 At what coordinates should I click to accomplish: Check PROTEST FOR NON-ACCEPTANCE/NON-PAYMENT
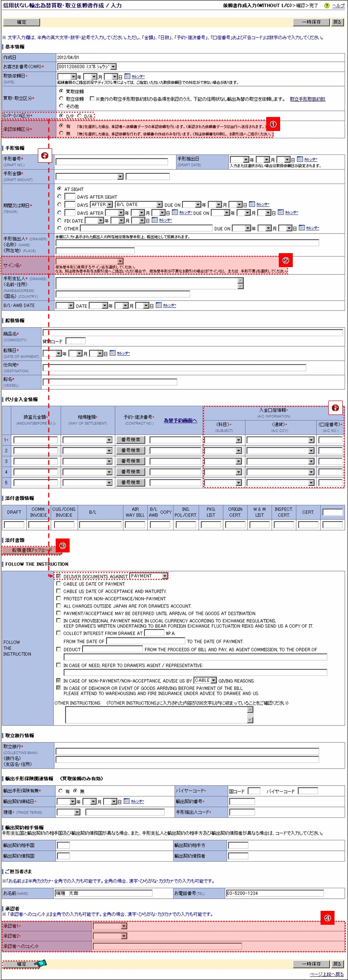pyautogui.click(x=59, y=599)
